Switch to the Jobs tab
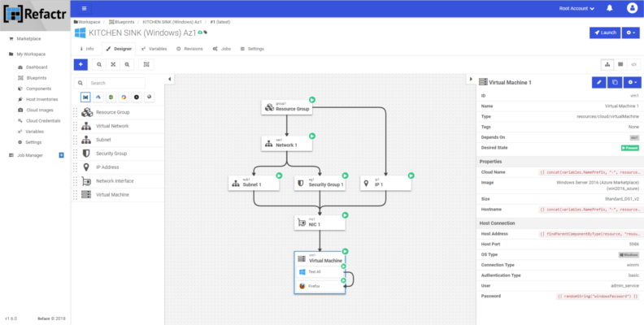The image size is (644, 325). point(222,49)
